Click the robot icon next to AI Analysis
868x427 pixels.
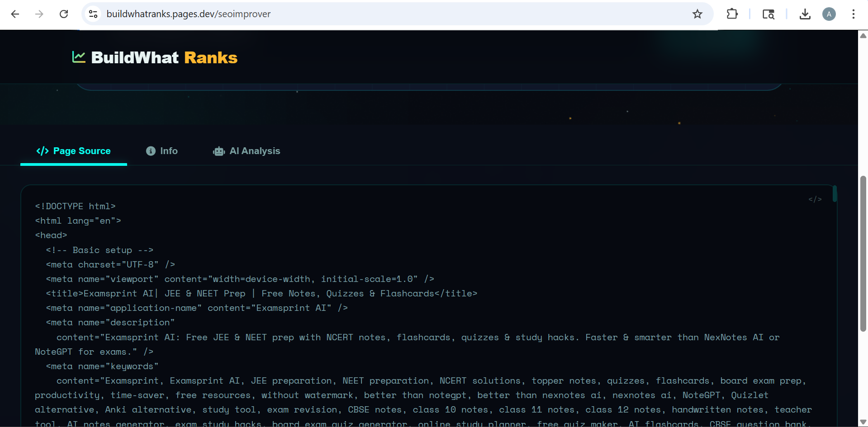[218, 151]
